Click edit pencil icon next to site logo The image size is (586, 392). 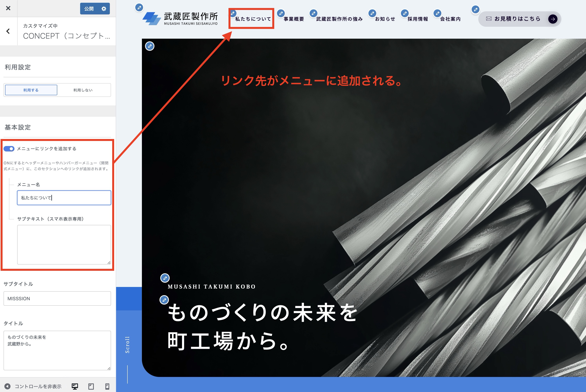139,7
